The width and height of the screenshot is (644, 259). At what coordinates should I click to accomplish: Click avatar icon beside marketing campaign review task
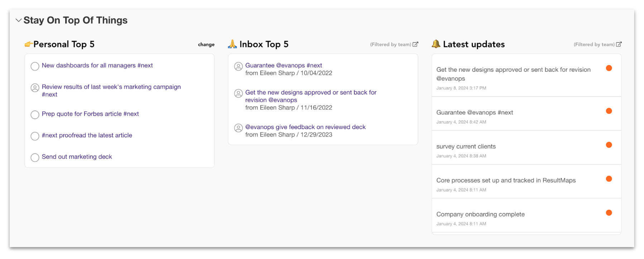pos(35,88)
